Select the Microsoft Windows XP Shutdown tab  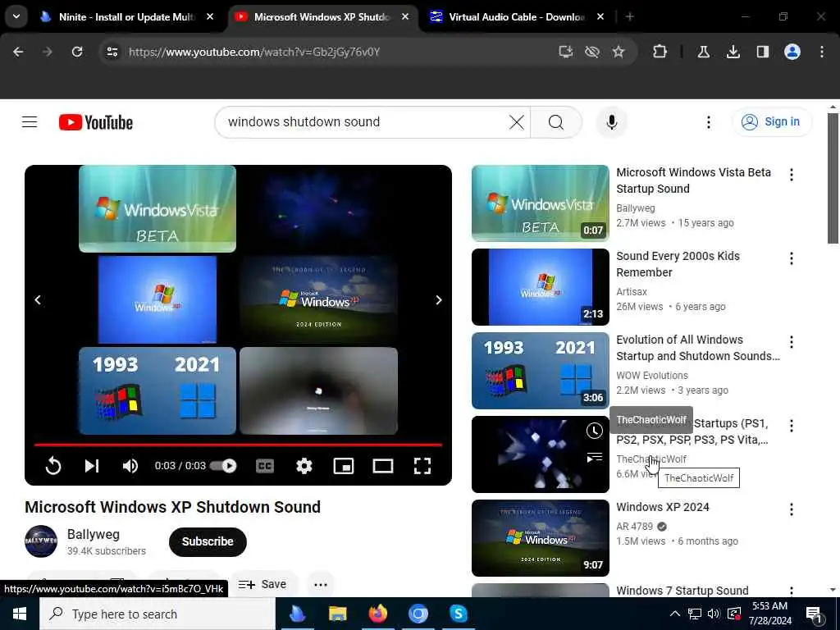pyautogui.click(x=322, y=17)
